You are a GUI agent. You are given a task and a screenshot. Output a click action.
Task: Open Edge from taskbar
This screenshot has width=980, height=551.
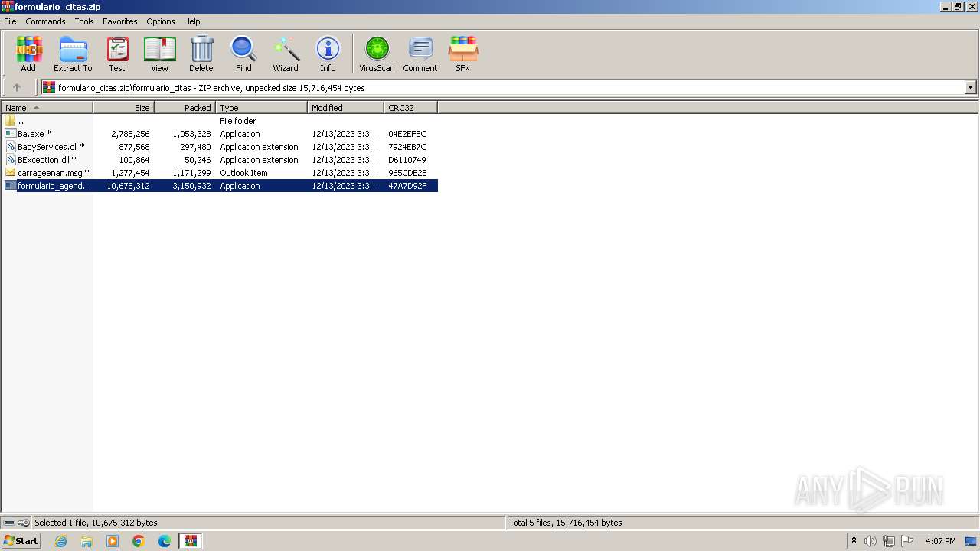tap(165, 541)
